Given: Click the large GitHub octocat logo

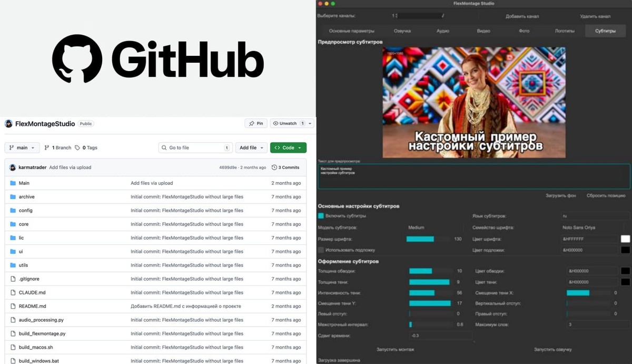Looking at the screenshot, I should [x=77, y=59].
